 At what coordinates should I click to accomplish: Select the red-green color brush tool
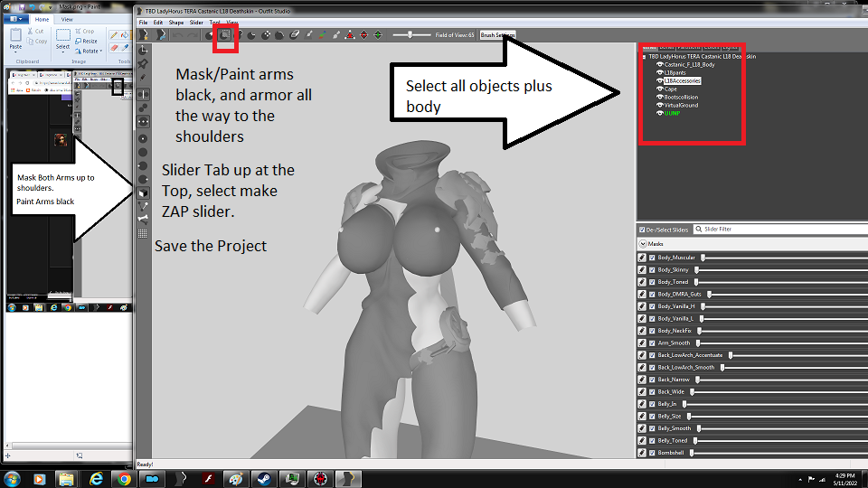click(322, 35)
